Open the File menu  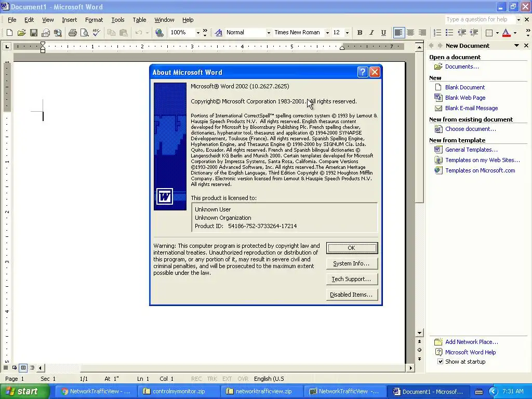[12, 20]
